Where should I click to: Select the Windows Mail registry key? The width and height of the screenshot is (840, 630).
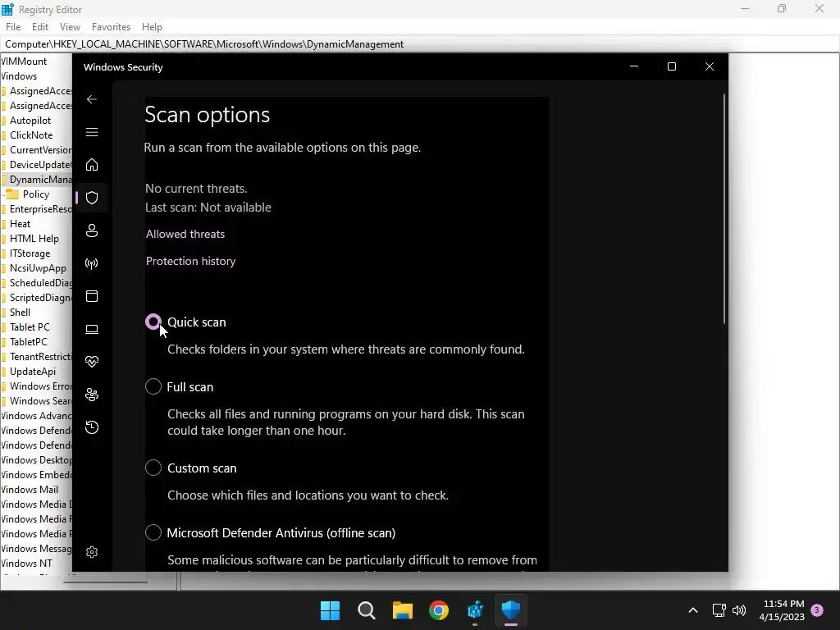click(x=29, y=490)
